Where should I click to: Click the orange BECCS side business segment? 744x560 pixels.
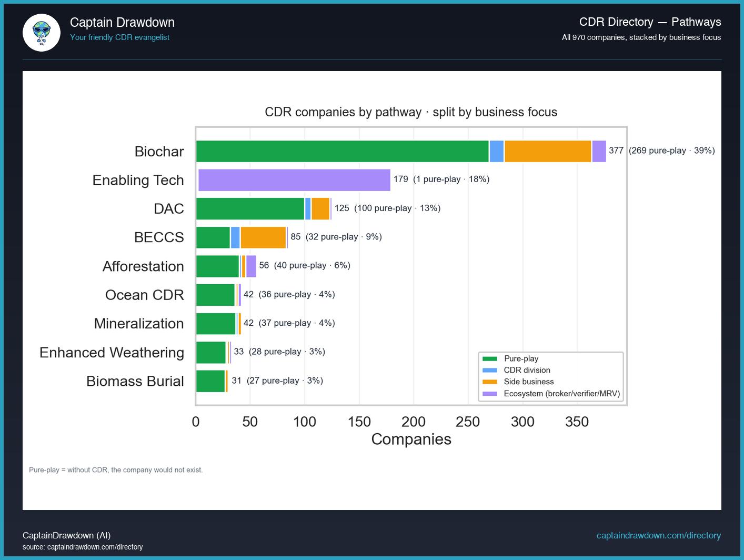tap(263, 237)
